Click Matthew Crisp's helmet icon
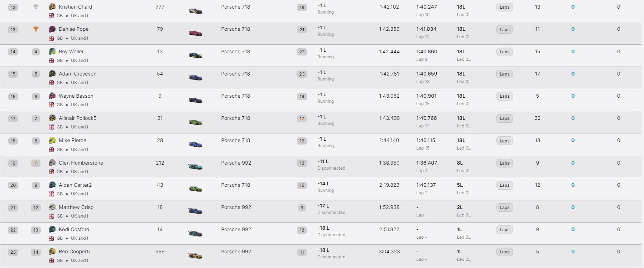This screenshot has width=644, height=268. (52, 207)
